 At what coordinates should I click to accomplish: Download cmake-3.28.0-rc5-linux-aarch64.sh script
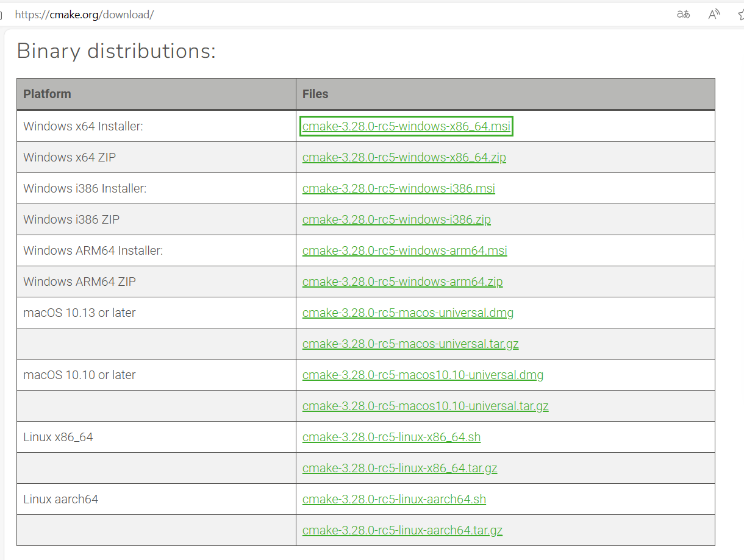(394, 499)
